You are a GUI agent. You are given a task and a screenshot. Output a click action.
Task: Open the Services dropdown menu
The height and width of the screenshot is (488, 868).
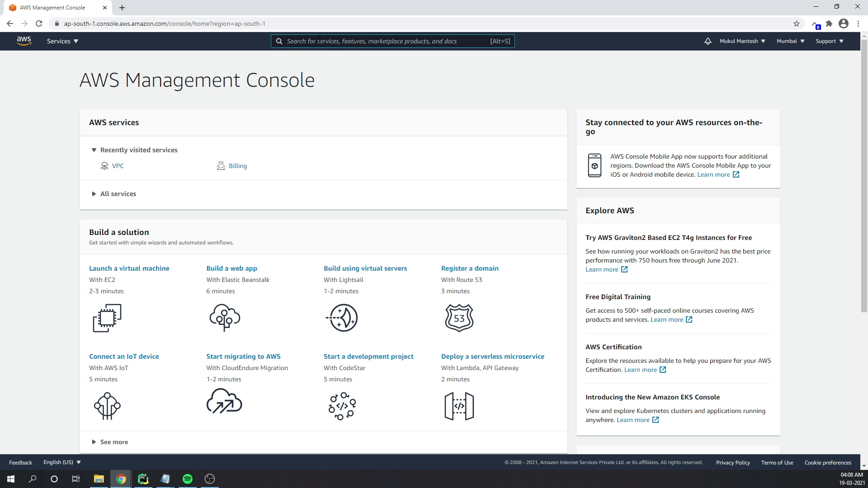(62, 41)
